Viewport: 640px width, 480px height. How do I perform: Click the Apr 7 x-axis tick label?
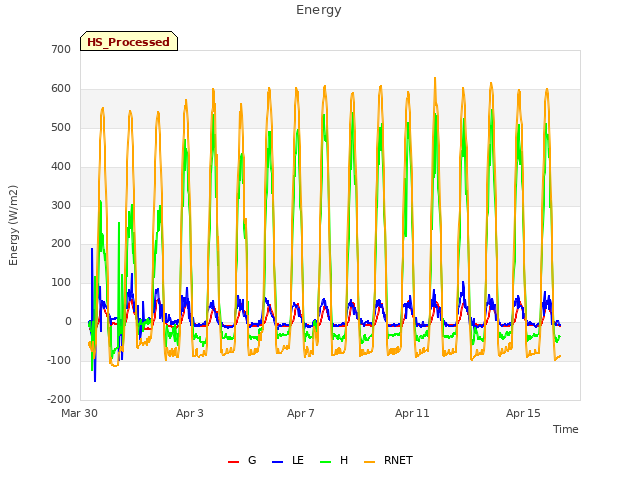[301, 413]
